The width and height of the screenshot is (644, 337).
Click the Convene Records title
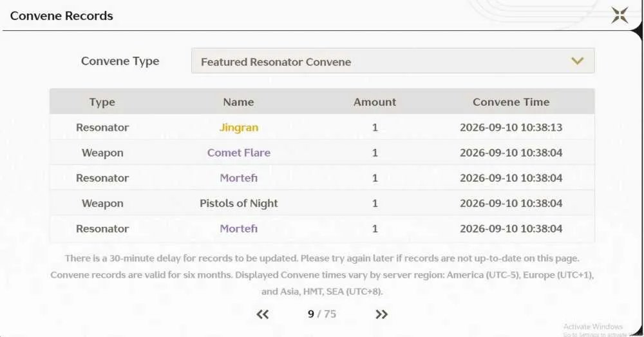(x=62, y=15)
